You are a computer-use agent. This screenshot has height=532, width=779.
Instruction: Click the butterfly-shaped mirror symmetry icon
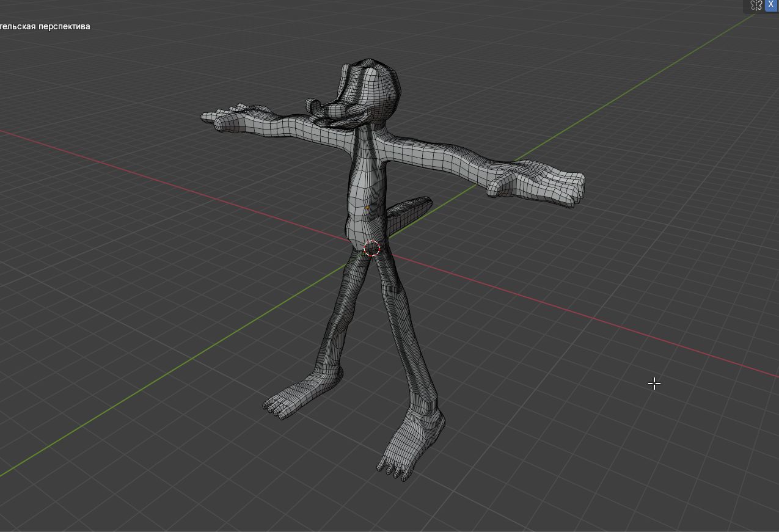pos(756,5)
